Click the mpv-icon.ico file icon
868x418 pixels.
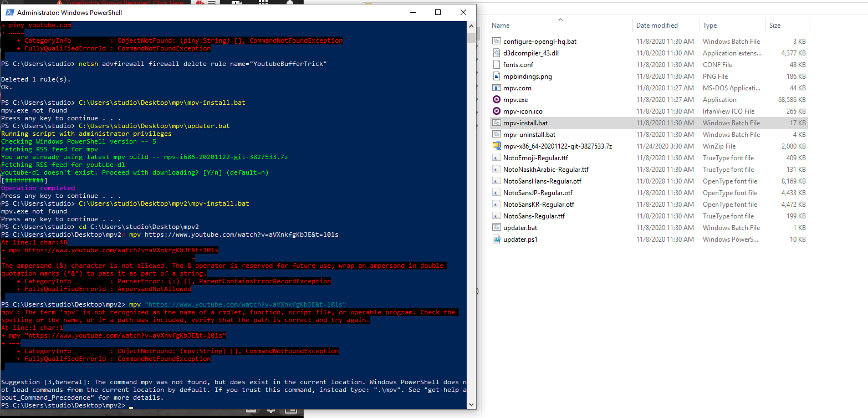click(497, 111)
